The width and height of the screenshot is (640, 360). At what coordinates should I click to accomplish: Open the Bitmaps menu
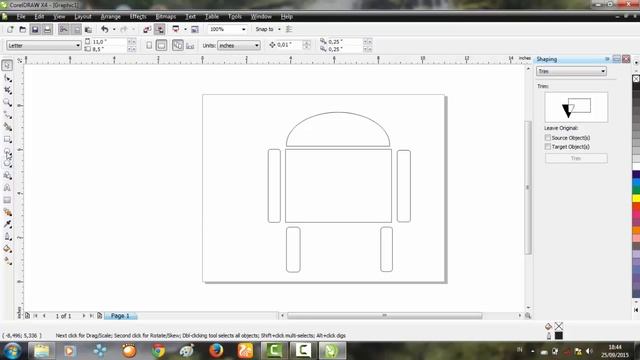pos(166,17)
